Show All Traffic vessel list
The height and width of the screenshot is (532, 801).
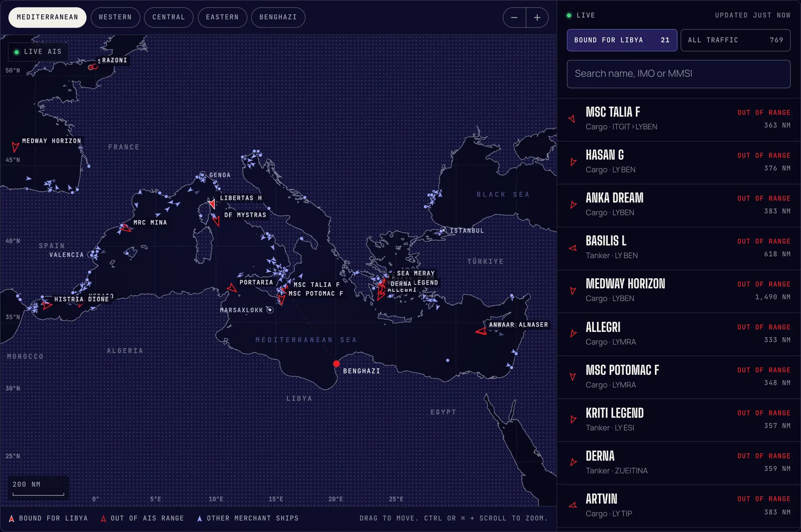tap(735, 40)
